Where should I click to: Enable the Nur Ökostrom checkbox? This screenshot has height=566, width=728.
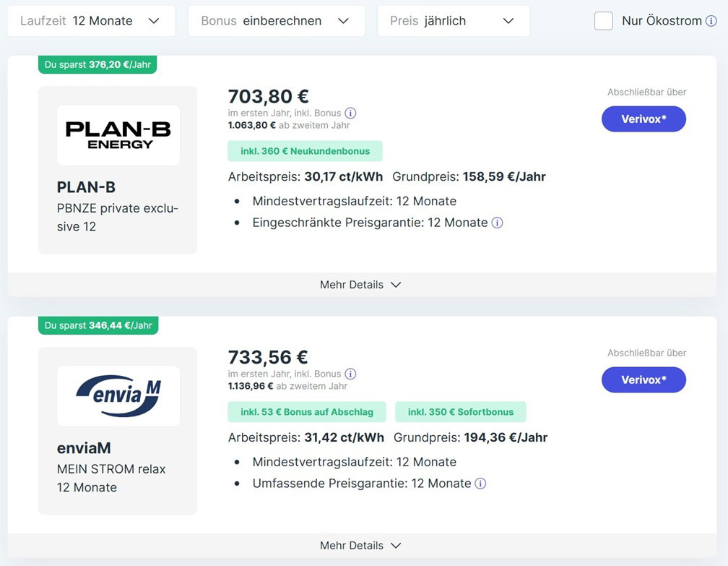point(604,21)
